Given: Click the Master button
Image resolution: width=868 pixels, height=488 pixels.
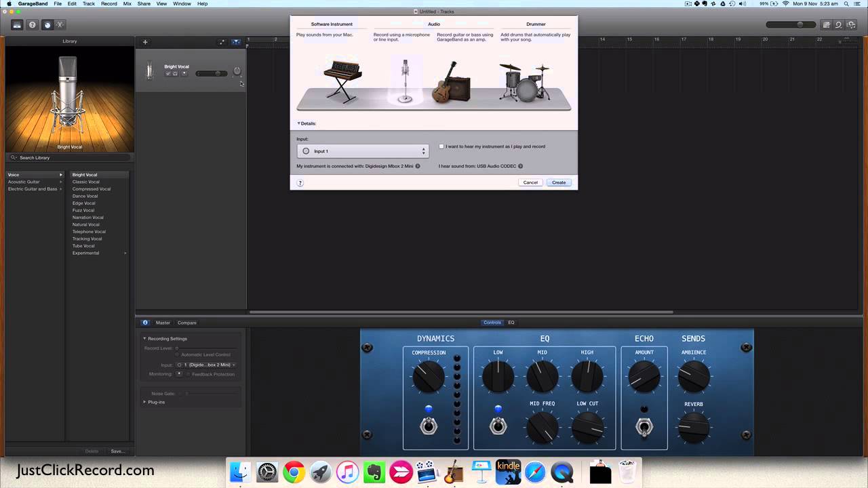Looking at the screenshot, I should [x=163, y=323].
